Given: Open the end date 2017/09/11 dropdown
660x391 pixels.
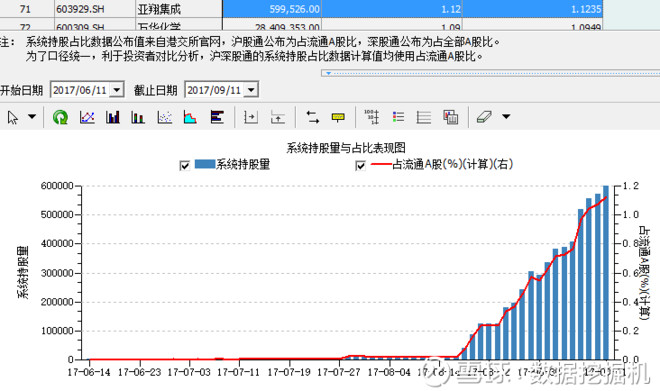Looking at the screenshot, I should (251, 90).
